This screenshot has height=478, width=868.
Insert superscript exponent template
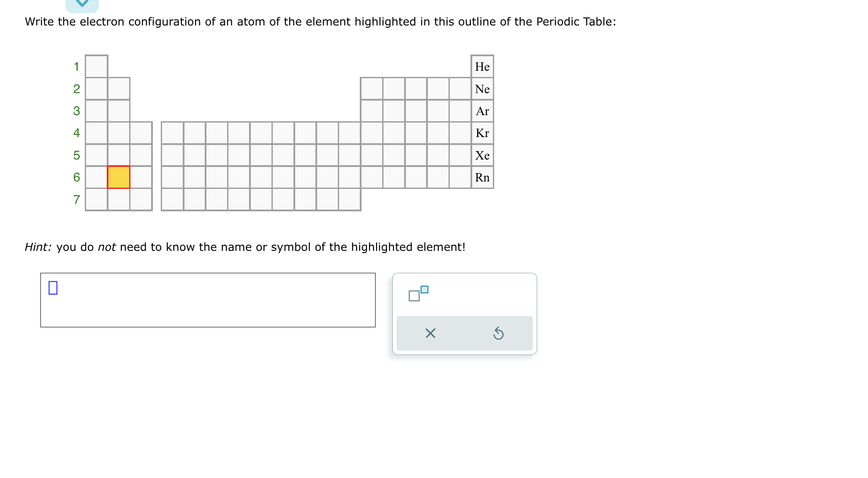coord(418,293)
